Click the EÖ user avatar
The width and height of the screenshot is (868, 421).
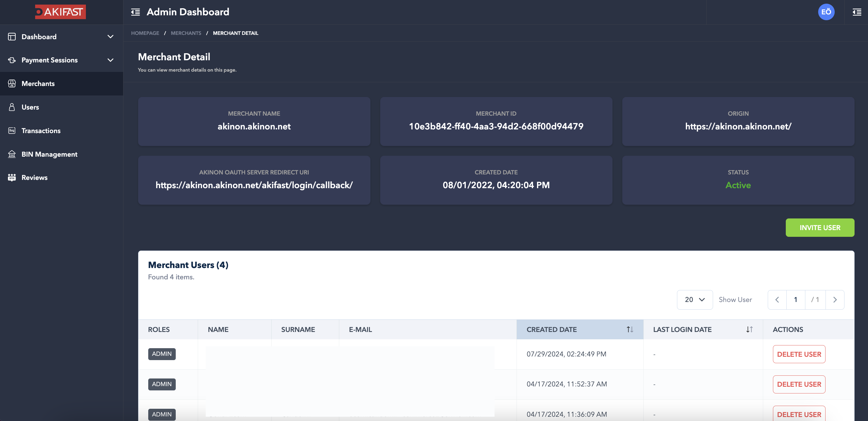pyautogui.click(x=826, y=12)
